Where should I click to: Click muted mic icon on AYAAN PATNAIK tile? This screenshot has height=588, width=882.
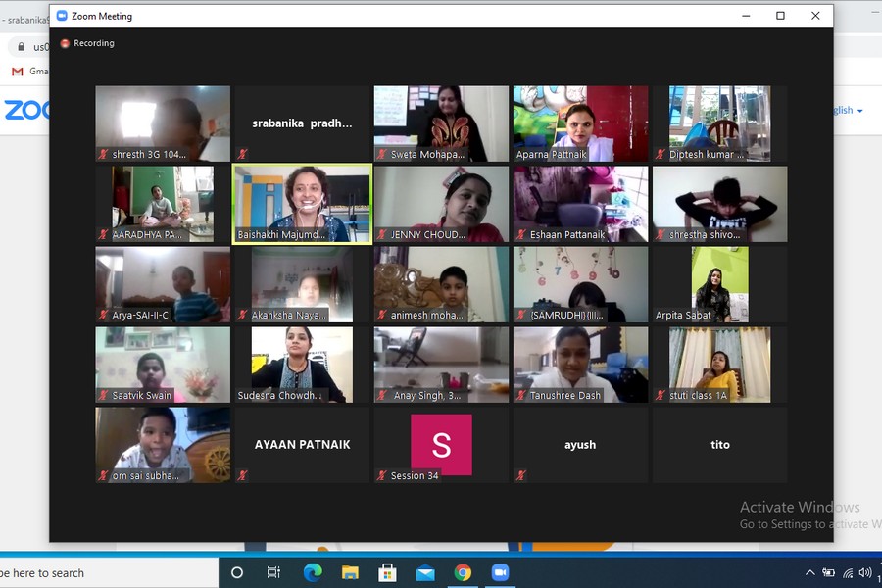pyautogui.click(x=242, y=475)
